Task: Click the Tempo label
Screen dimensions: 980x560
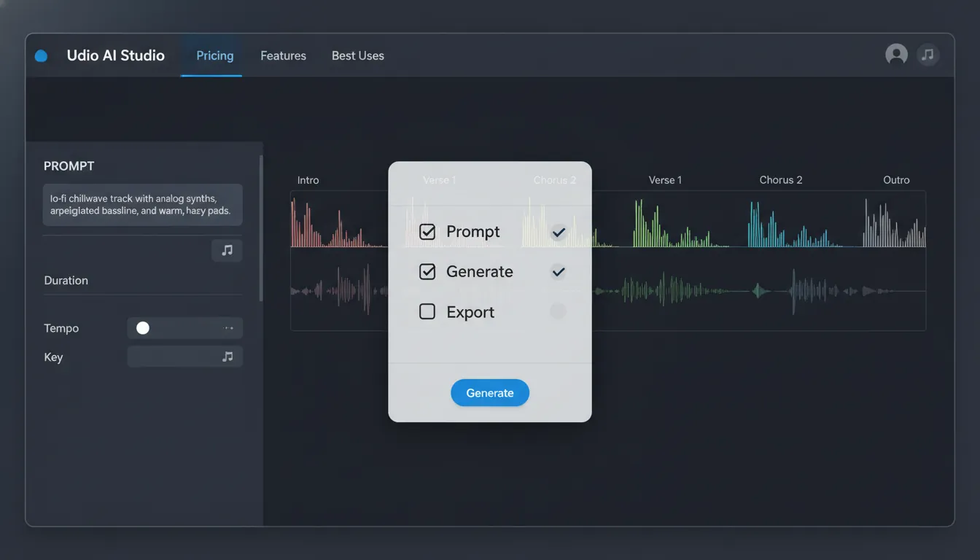Action: 61,328
